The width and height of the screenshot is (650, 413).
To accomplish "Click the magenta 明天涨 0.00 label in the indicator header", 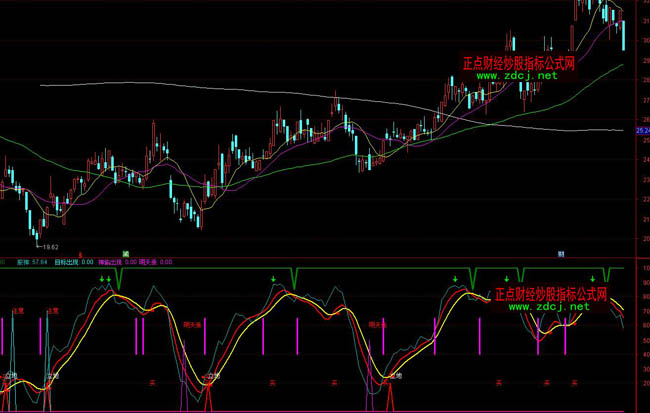I will coord(155,261).
